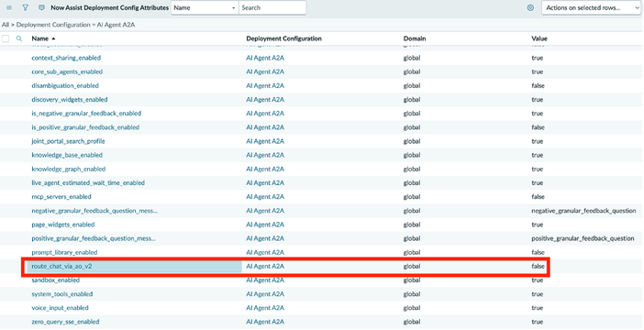Select global domain in discovery_widgets_enabled row

(x=412, y=100)
